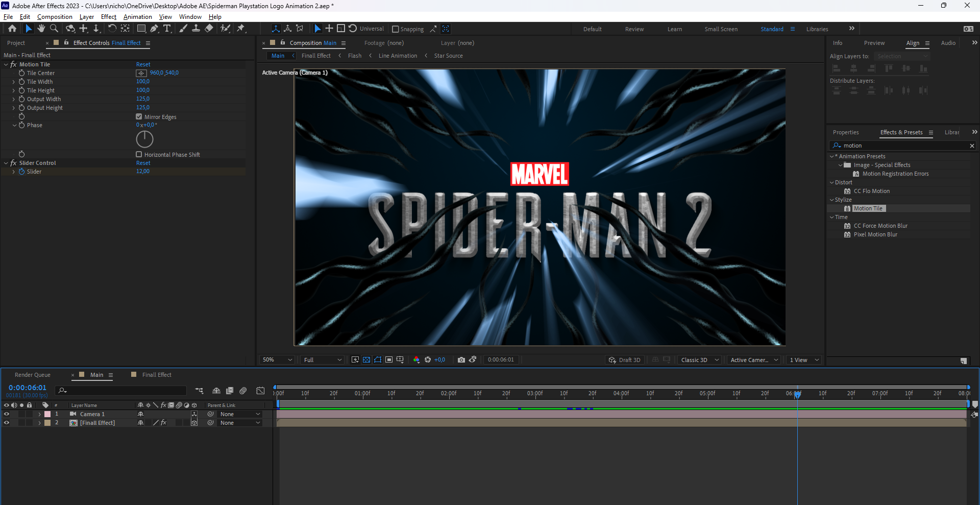
Task: Switch to the Project panel tab
Action: pos(16,43)
